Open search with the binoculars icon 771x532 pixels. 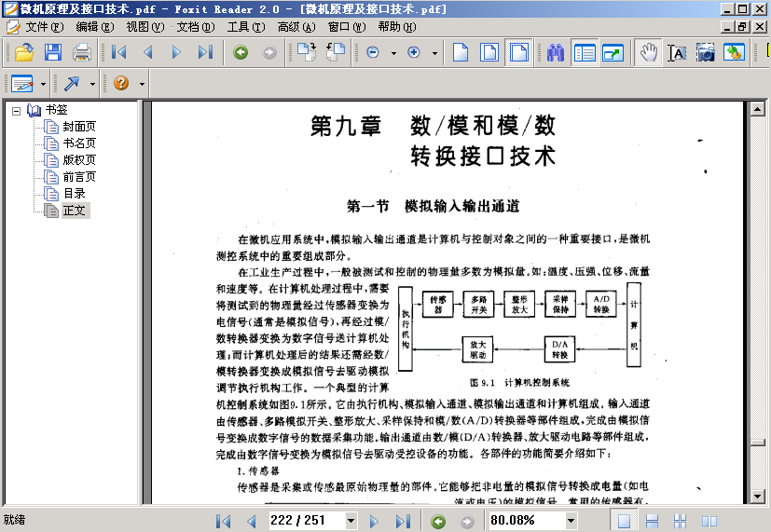click(555, 52)
